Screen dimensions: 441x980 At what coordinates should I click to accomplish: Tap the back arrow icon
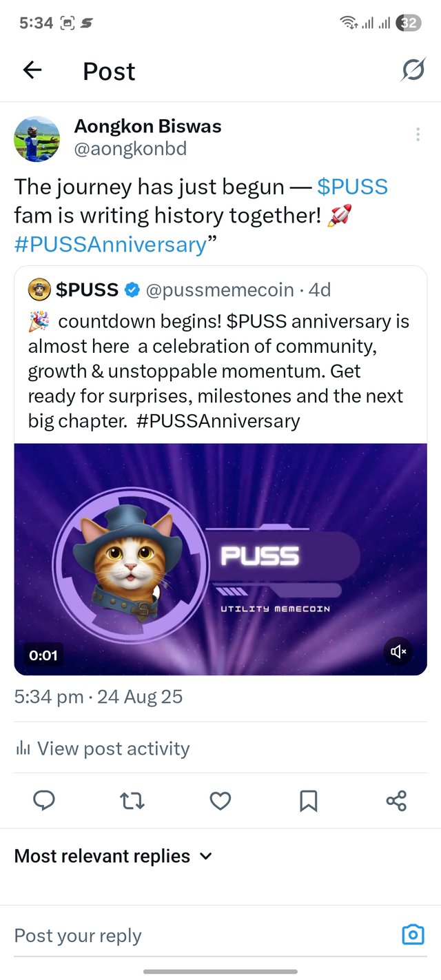tap(32, 70)
